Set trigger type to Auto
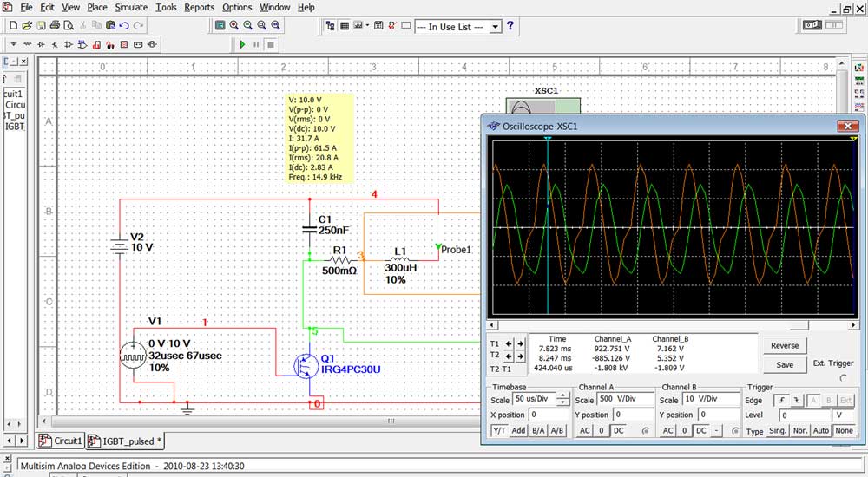The image size is (868, 477). click(821, 431)
